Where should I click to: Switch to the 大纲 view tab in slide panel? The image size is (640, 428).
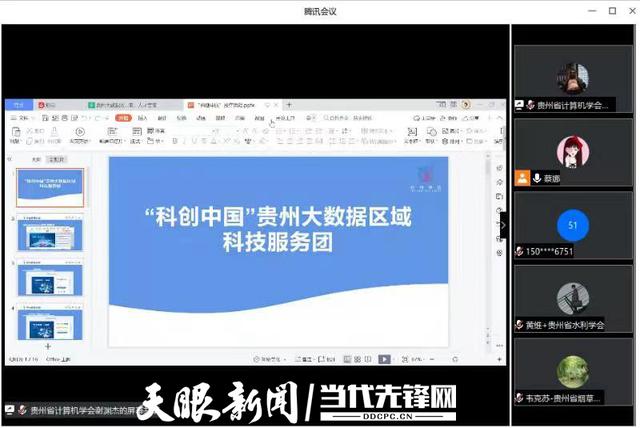point(36,159)
